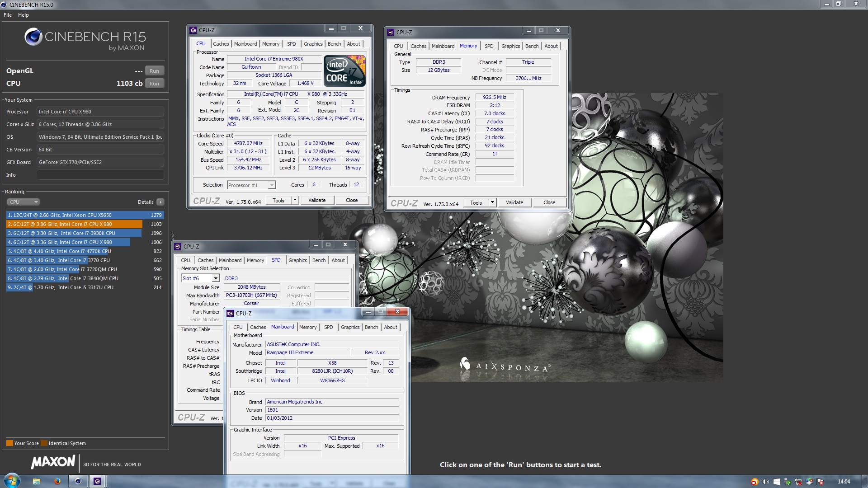Open Tools dropdown arrow in Memory window
This screenshot has height=488, width=868.
click(492, 202)
